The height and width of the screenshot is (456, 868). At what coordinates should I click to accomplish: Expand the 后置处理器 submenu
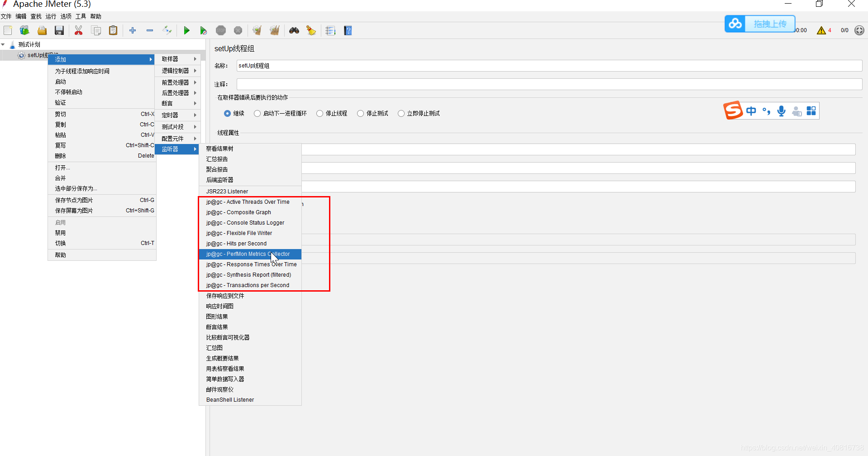coord(177,93)
